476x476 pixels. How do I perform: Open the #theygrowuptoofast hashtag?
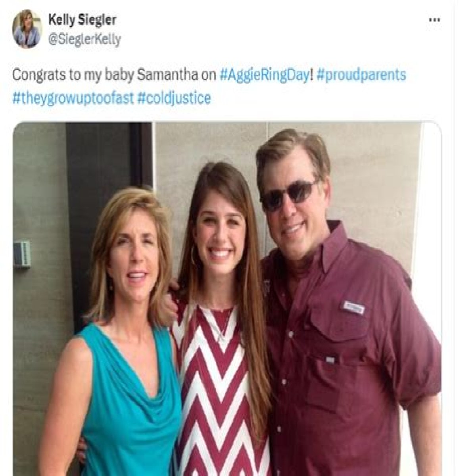[73, 98]
